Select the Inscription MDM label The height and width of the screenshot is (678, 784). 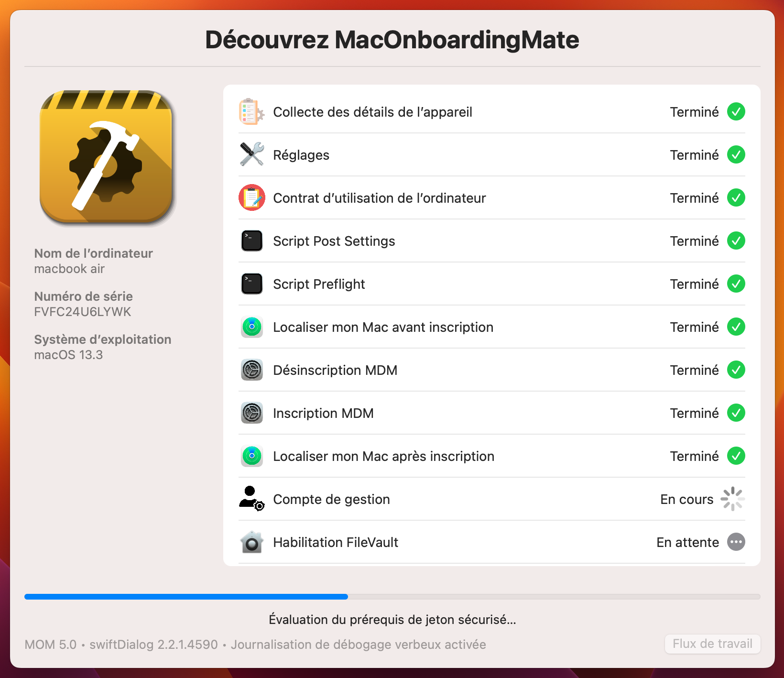coord(323,413)
